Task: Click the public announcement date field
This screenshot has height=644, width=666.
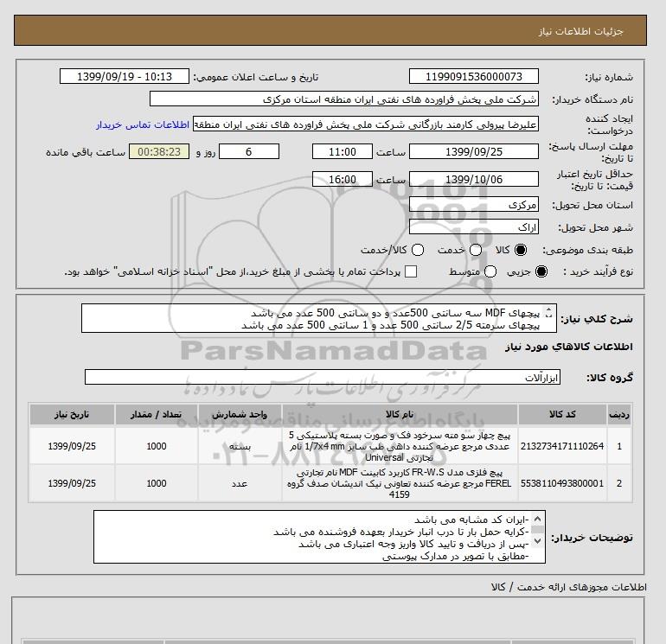Action: coord(125,76)
